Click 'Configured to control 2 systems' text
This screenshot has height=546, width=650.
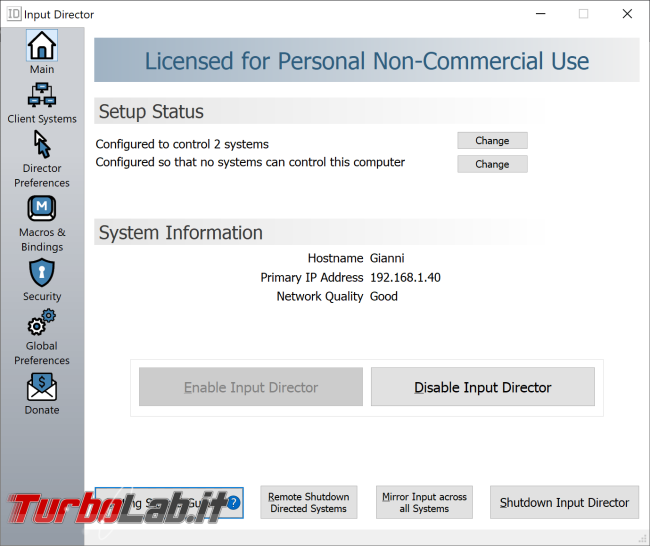pos(182,144)
